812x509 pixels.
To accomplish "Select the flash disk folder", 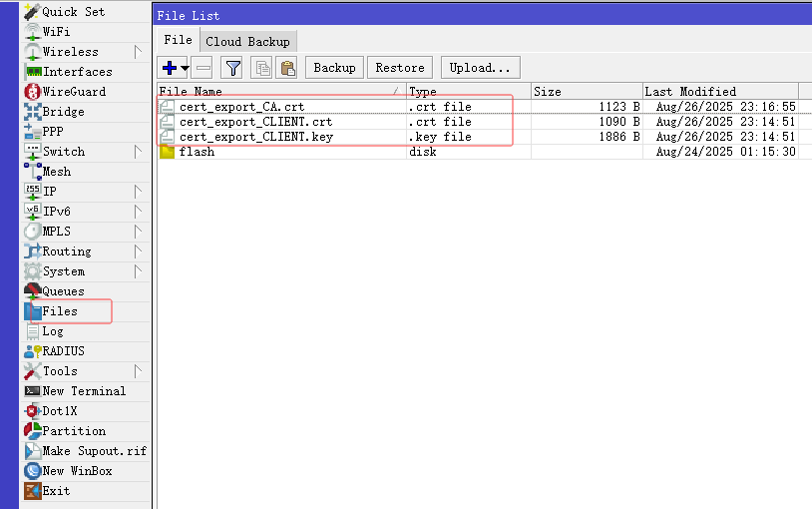I will click(197, 152).
